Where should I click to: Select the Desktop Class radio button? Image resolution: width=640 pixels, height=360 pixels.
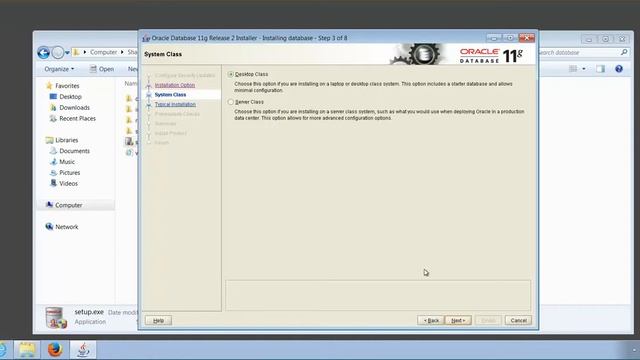coord(231,74)
